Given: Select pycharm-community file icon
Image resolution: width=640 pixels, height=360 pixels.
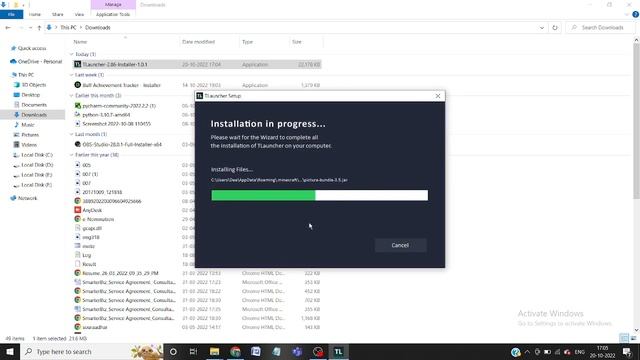Looking at the screenshot, I should click(78, 106).
